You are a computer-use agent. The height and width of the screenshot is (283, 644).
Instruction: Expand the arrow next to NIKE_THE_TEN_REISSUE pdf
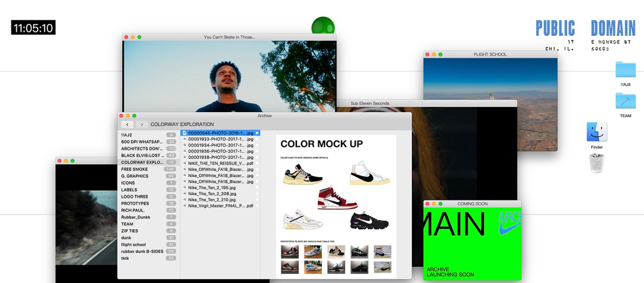pos(258,164)
